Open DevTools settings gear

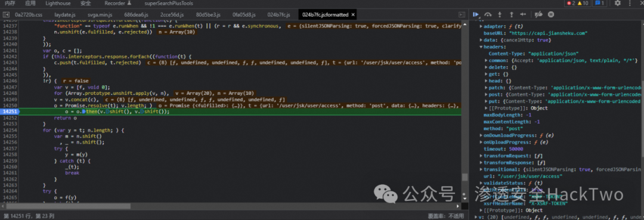point(617,4)
